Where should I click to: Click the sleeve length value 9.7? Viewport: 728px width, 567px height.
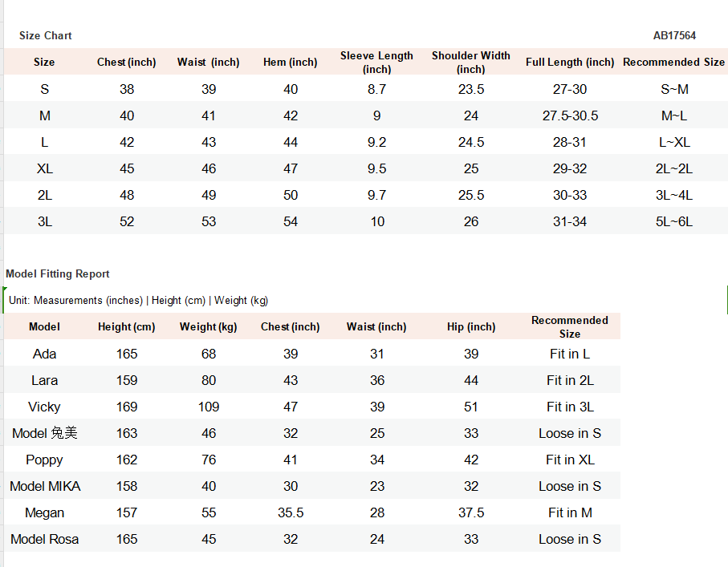(376, 195)
